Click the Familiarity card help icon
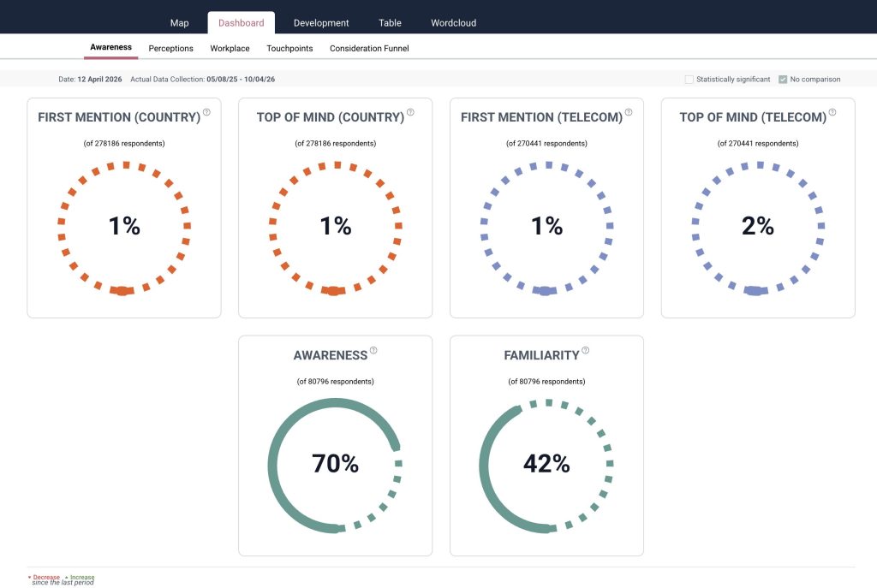The width and height of the screenshot is (877, 588). [x=586, y=350]
